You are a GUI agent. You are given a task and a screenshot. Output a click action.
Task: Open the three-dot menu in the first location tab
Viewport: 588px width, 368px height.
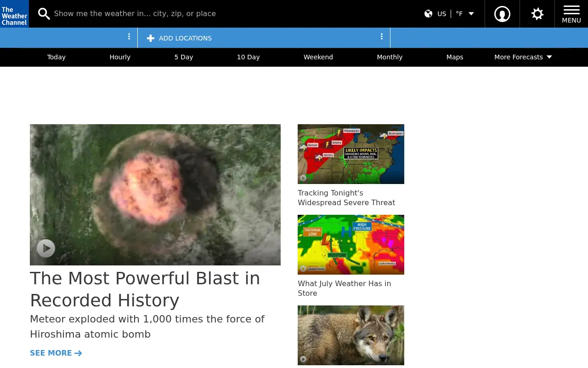pos(129,36)
